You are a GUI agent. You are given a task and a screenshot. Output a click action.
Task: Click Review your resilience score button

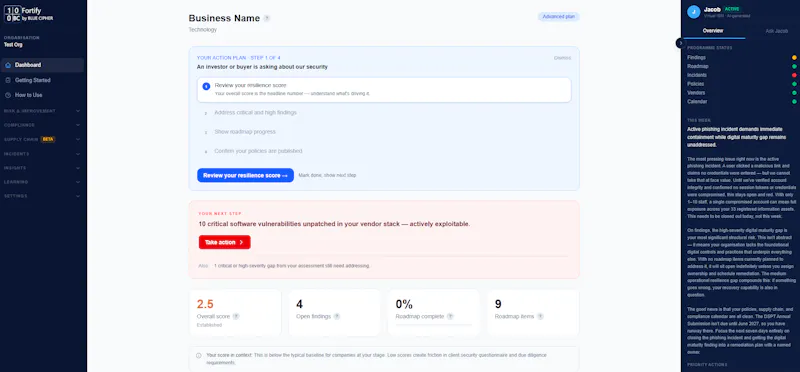pyautogui.click(x=245, y=176)
